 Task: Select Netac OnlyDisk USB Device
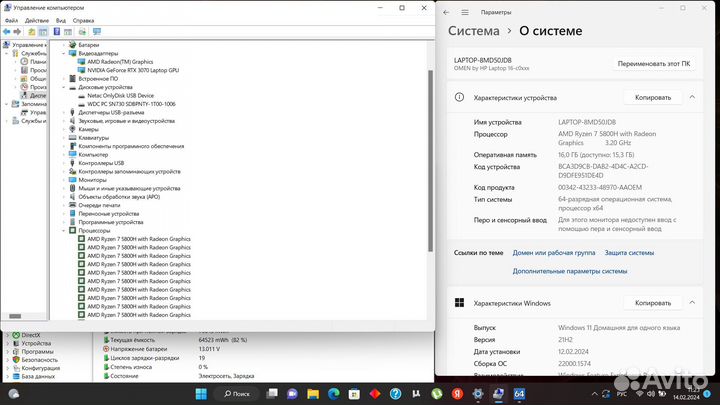[x=120, y=96]
